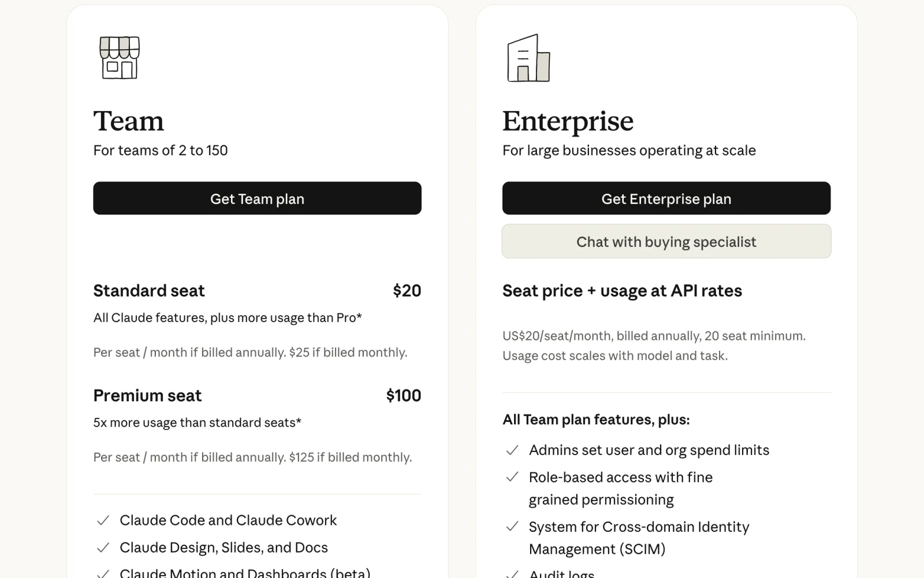The width and height of the screenshot is (924, 578).
Task: Click checkmark next to System for Cross-domain Identity
Action: pos(512,527)
